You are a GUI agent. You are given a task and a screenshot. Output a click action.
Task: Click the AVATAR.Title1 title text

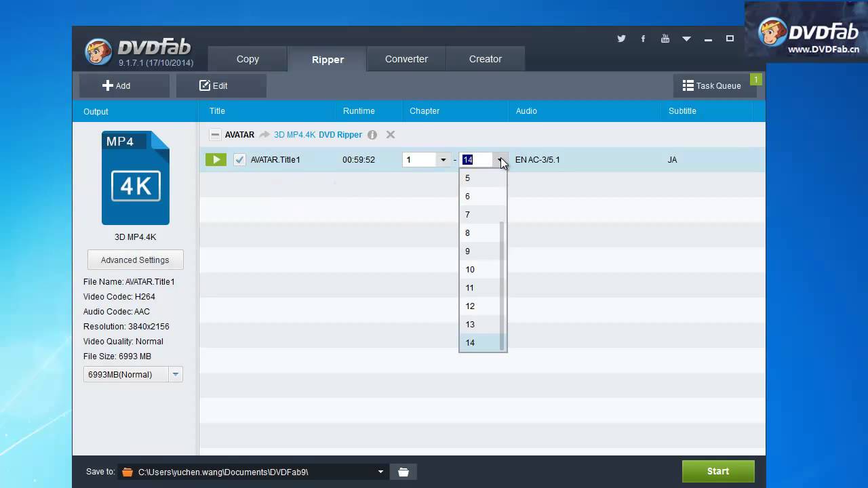pyautogui.click(x=275, y=160)
